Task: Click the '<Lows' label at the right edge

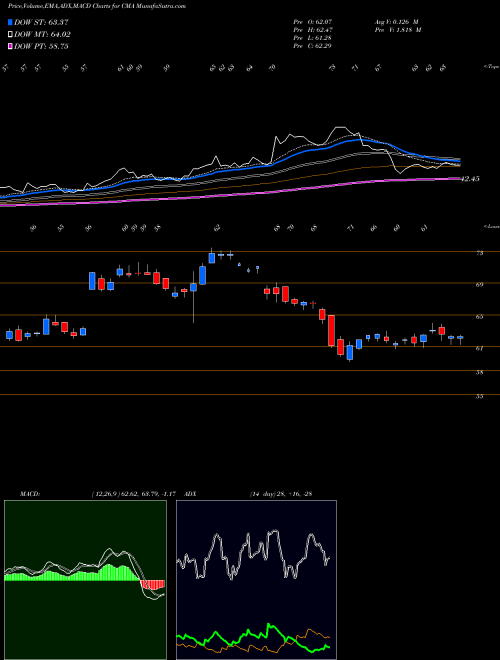Action: 491,227
